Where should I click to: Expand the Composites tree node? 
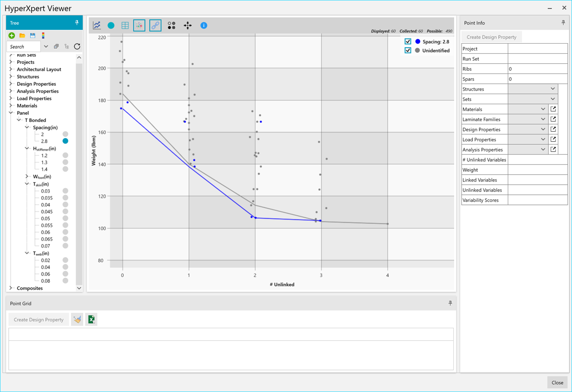(x=11, y=288)
